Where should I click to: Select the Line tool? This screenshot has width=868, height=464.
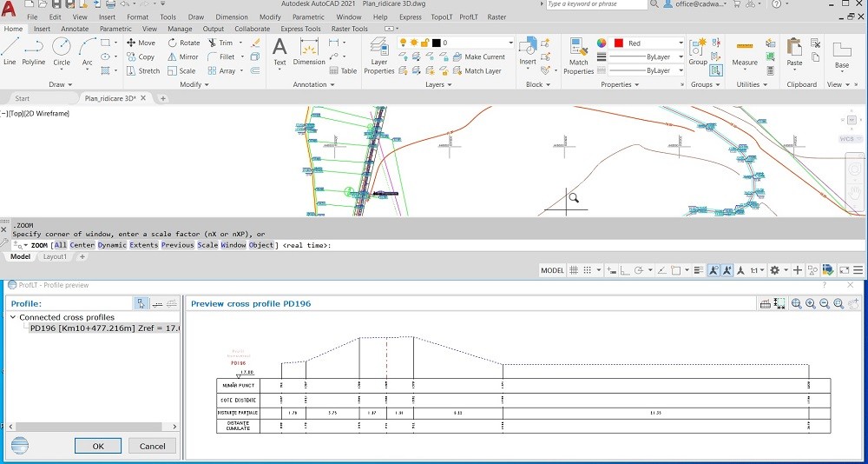coord(10,51)
